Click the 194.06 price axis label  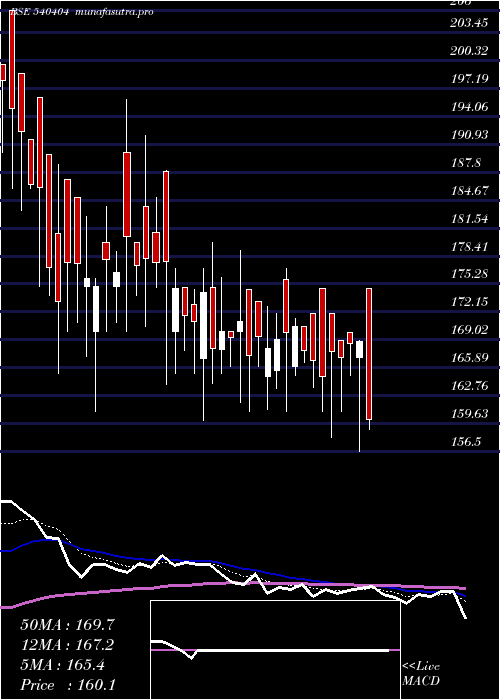tap(469, 107)
